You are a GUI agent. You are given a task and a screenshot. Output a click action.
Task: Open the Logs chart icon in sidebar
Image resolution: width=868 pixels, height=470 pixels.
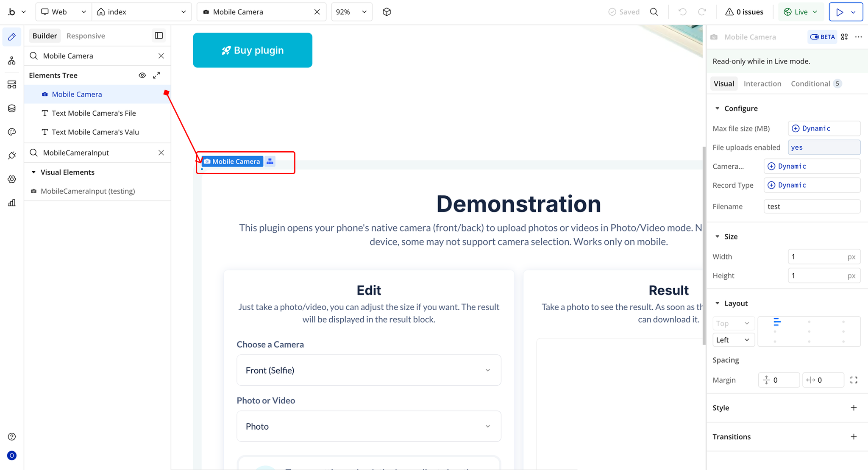click(12, 203)
